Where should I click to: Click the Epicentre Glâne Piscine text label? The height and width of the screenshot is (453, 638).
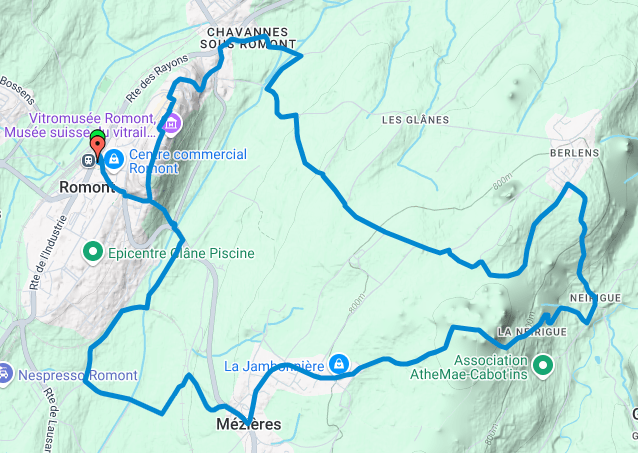coord(181,253)
